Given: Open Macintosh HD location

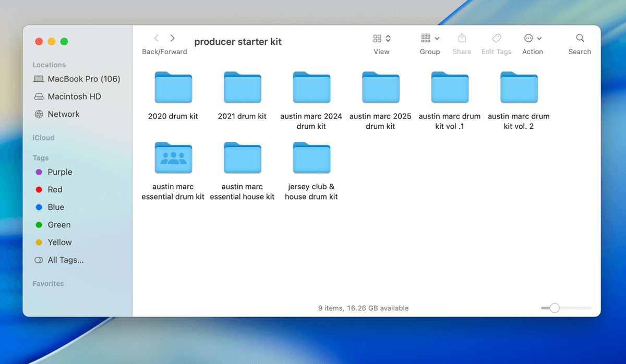Looking at the screenshot, I should click(x=67, y=96).
